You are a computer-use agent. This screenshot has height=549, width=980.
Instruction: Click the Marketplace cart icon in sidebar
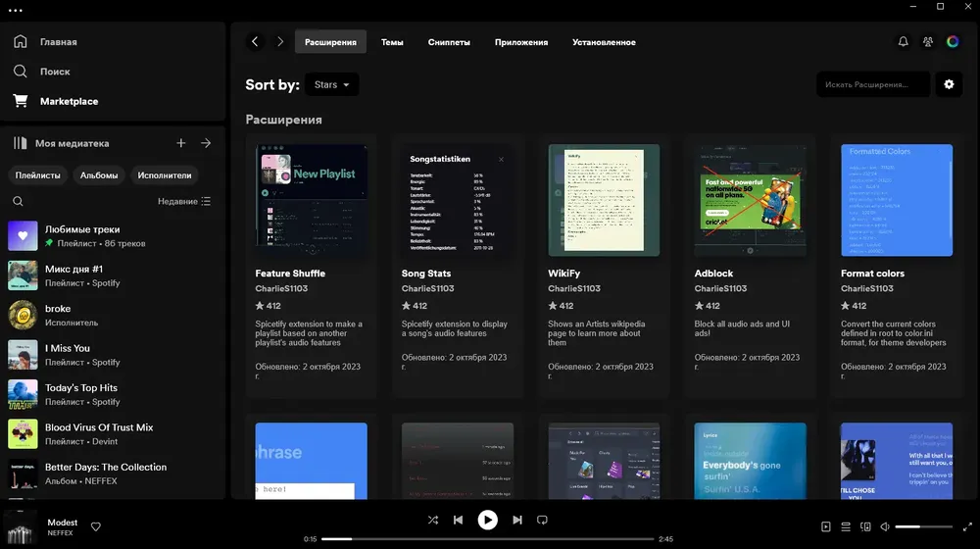tap(20, 101)
